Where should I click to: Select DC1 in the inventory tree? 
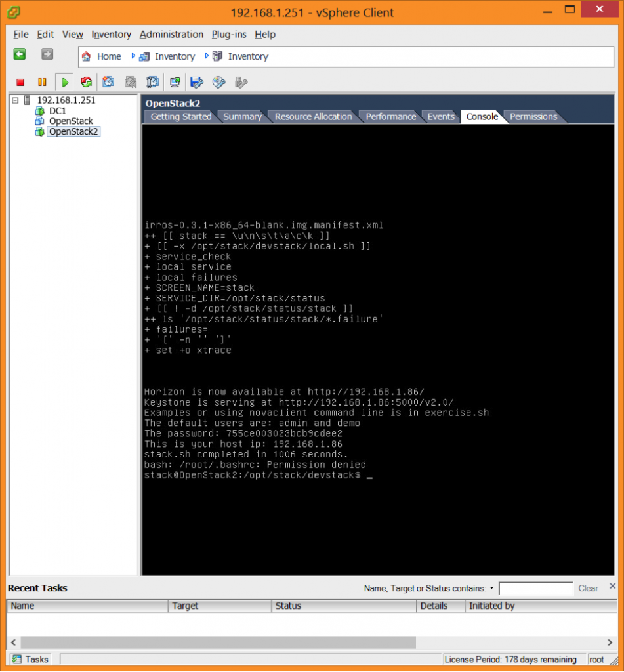coord(58,111)
